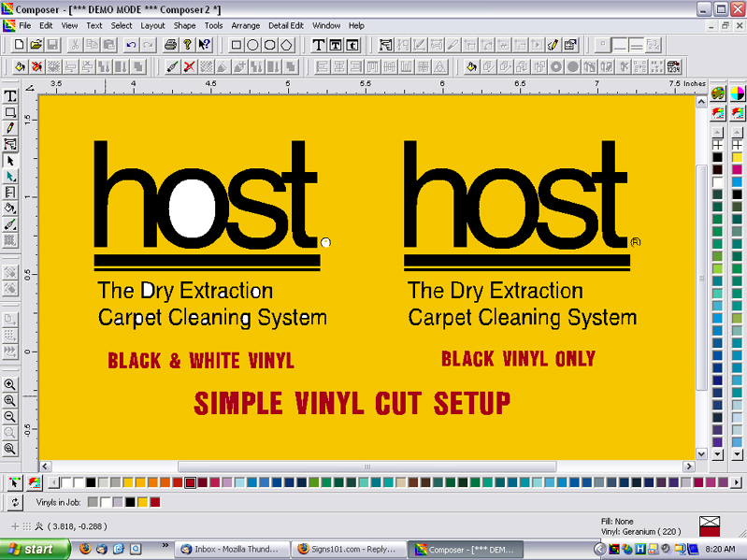Click the white oval in left host logo
The image size is (747, 560).
(x=192, y=208)
